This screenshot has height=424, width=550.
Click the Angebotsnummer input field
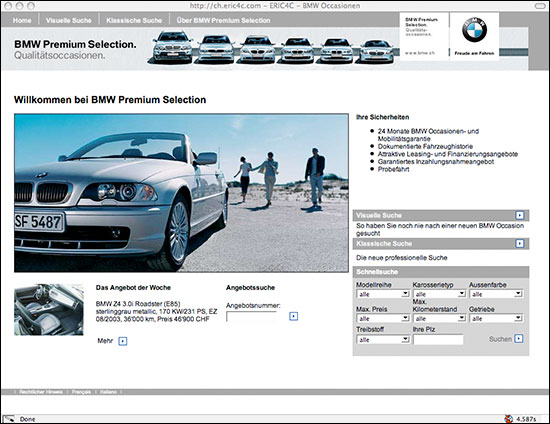[251, 316]
